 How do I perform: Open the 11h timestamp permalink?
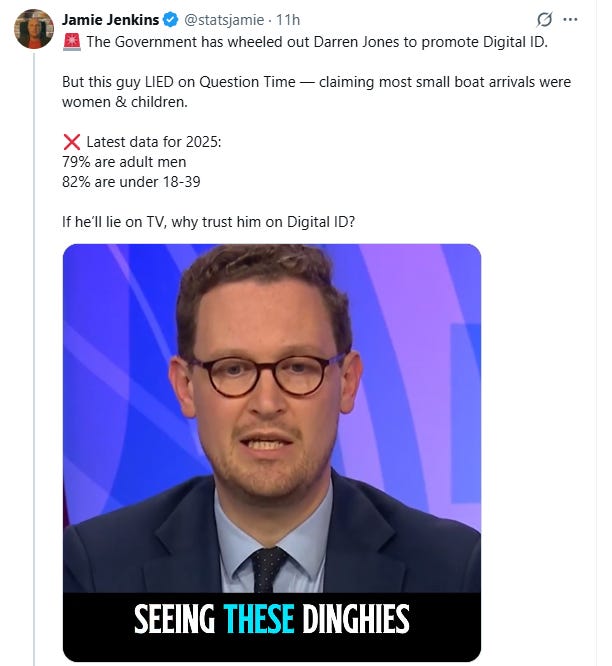click(288, 20)
